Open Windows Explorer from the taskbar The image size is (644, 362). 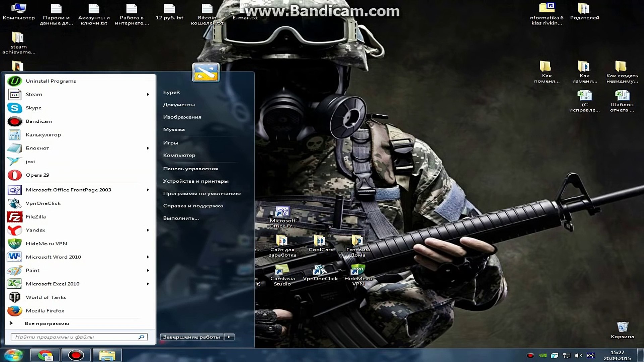[107, 355]
